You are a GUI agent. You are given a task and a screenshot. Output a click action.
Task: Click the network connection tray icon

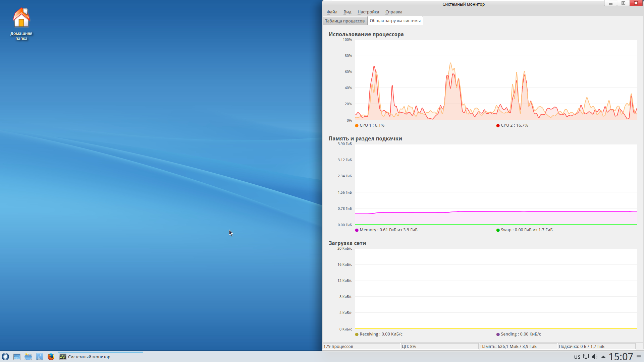586,357
